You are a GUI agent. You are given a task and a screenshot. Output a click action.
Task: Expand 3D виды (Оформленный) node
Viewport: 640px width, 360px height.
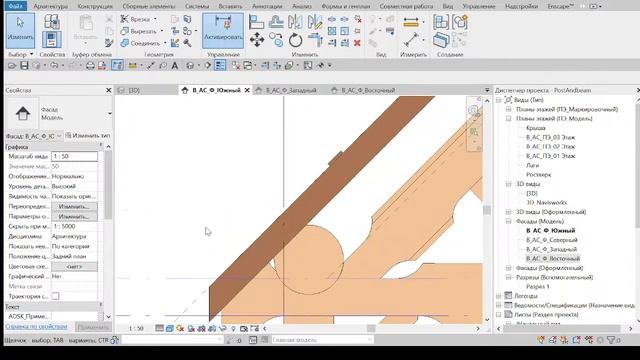[509, 212]
